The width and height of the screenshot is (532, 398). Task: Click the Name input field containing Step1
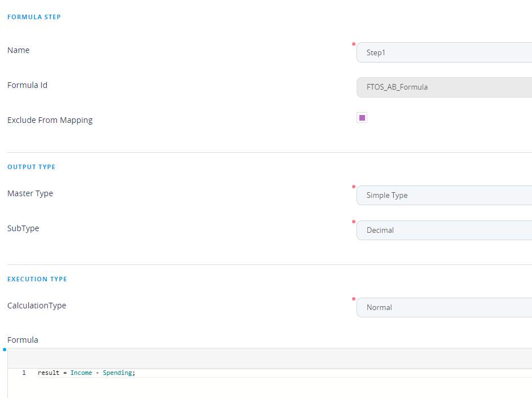point(444,52)
